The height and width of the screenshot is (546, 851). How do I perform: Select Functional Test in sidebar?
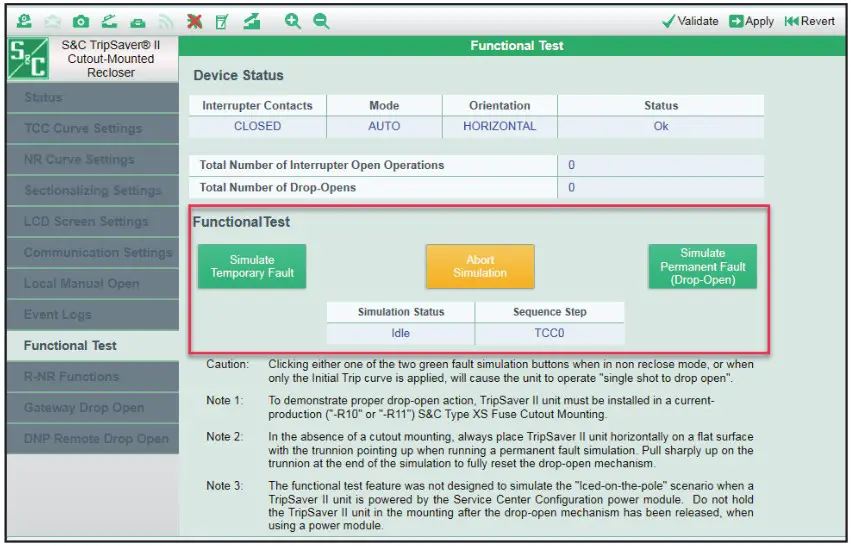(70, 345)
